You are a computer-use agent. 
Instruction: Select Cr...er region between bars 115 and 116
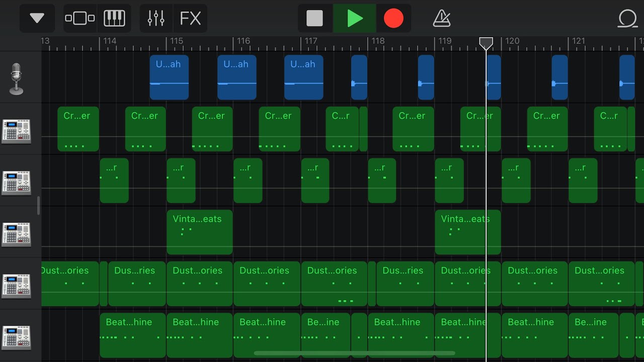(x=212, y=129)
